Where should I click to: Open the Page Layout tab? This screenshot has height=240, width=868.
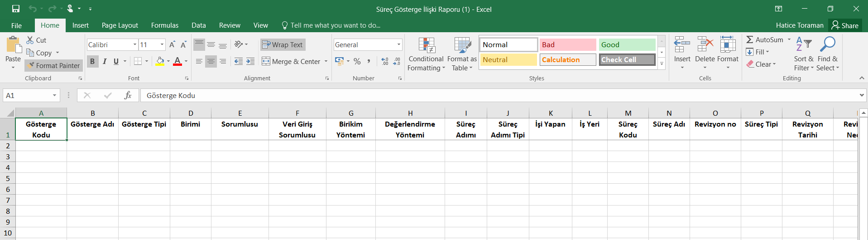[x=120, y=25]
